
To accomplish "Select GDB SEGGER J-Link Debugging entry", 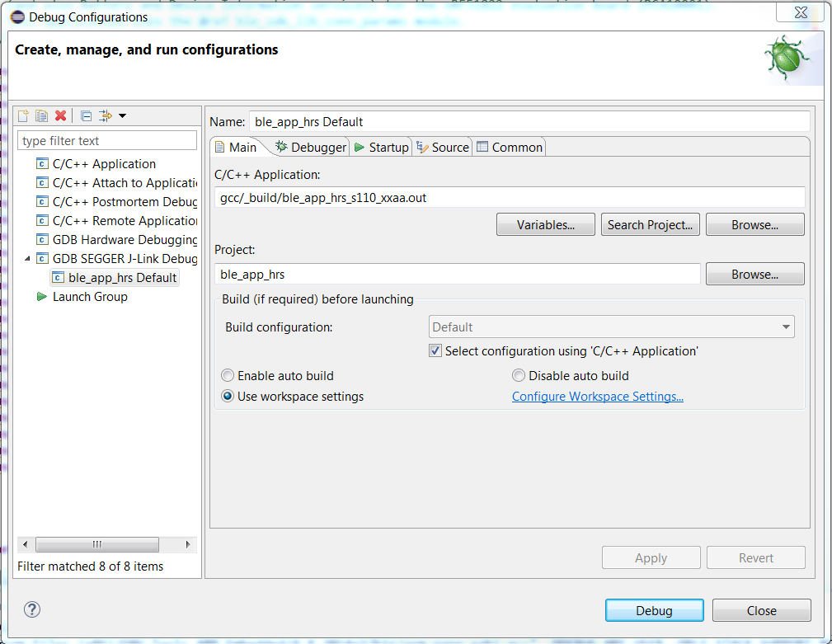I will 125,259.
